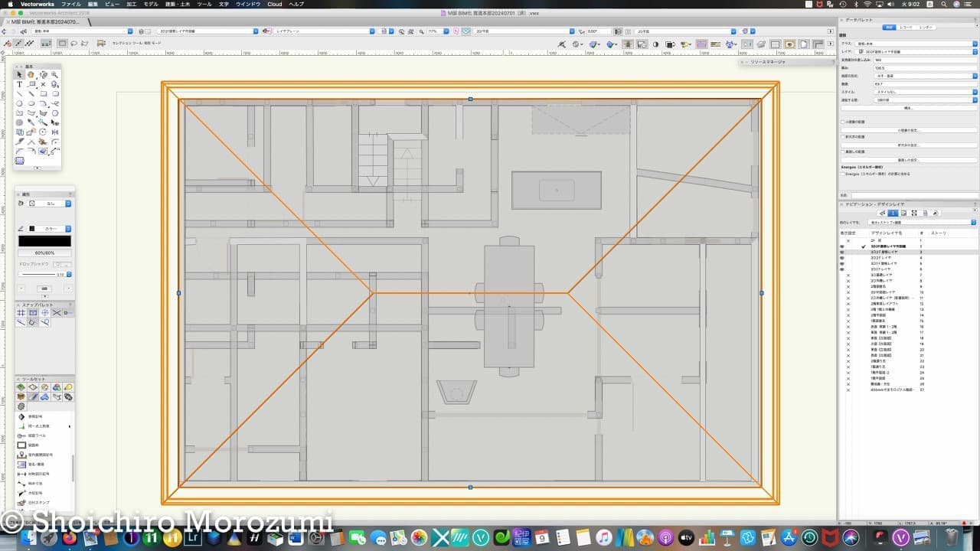Expand the fill style dropdown in Attributes palette
980x551 pixels.
pyautogui.click(x=47, y=204)
